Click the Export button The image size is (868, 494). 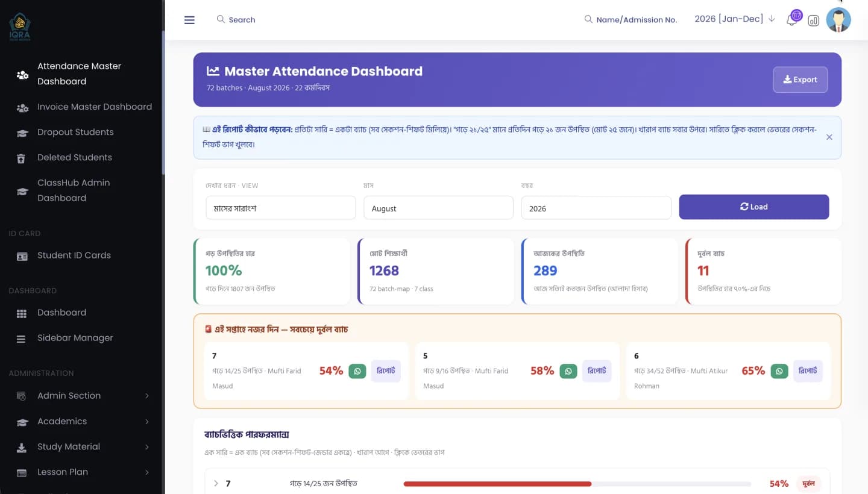tap(800, 80)
